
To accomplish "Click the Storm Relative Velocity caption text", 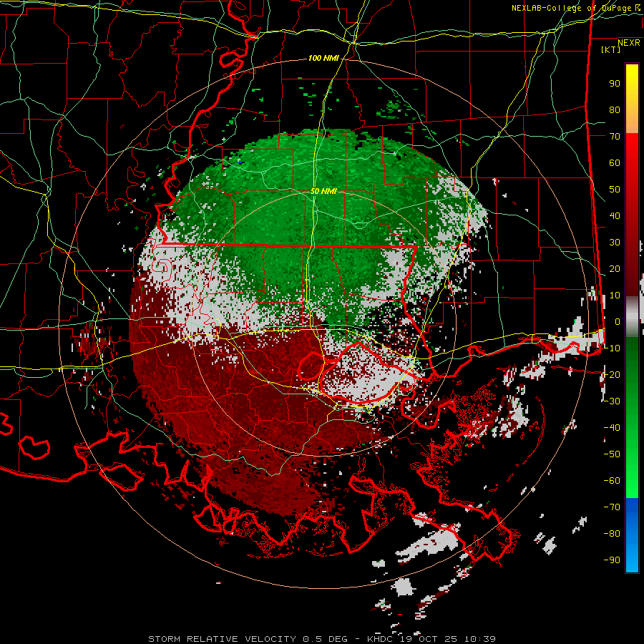I will point(322,639).
